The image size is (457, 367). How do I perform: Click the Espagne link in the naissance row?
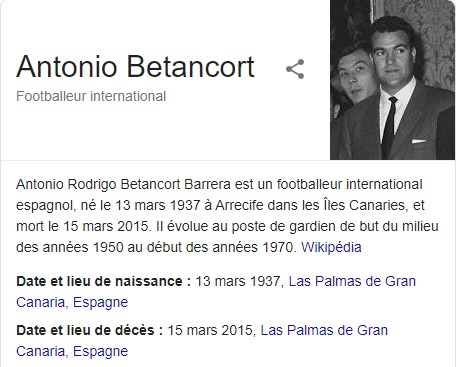point(100,302)
